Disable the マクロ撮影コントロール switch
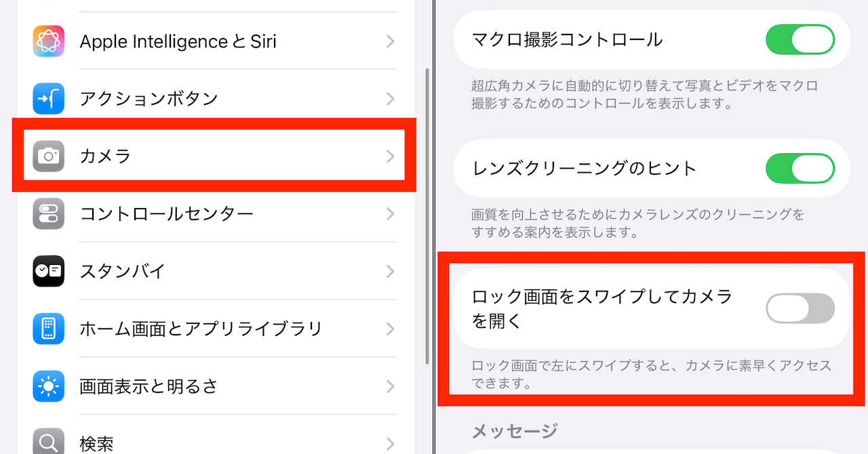Image resolution: width=868 pixels, height=454 pixels. tap(800, 39)
